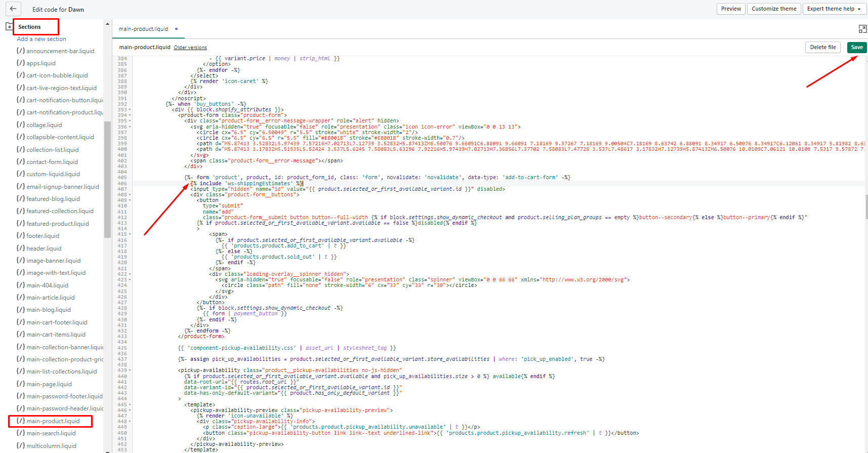Click the Customize theme button
The width and height of the screenshot is (868, 453).
tap(774, 9)
